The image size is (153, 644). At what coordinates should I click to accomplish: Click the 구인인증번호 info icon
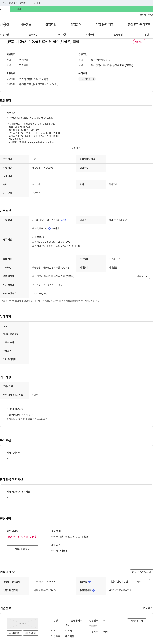click(94, 590)
